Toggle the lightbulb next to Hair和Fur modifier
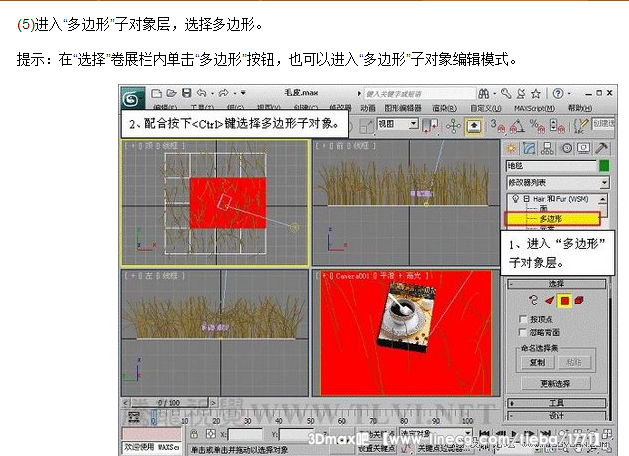 tap(515, 198)
